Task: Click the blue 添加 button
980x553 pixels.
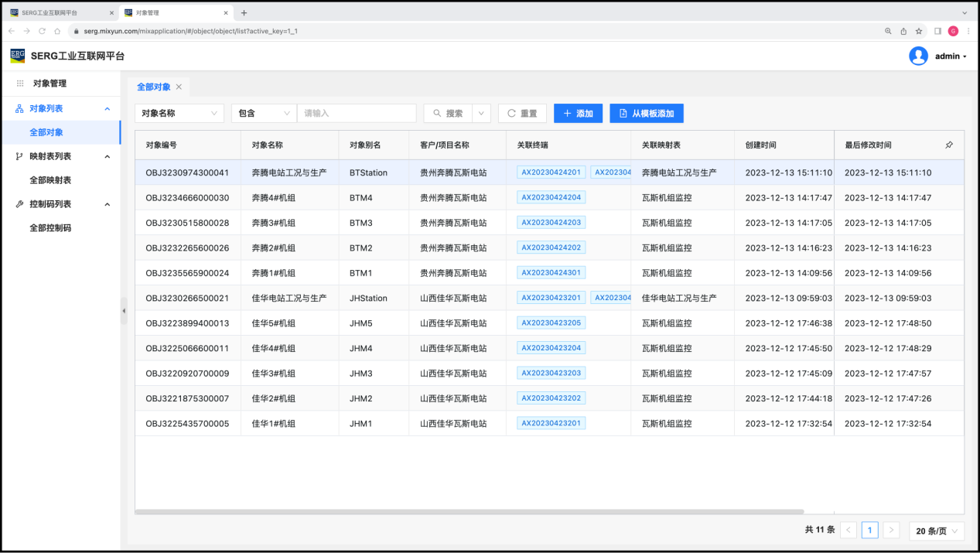Action: pyautogui.click(x=578, y=114)
